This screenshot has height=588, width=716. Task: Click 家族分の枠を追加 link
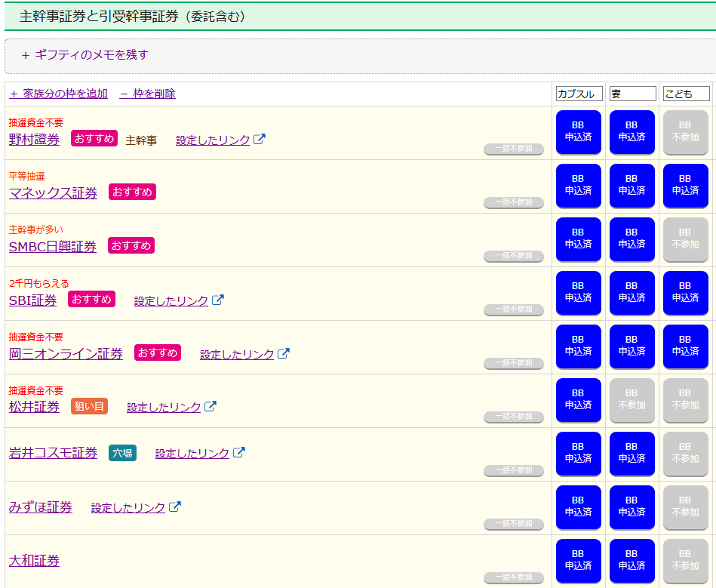click(58, 94)
